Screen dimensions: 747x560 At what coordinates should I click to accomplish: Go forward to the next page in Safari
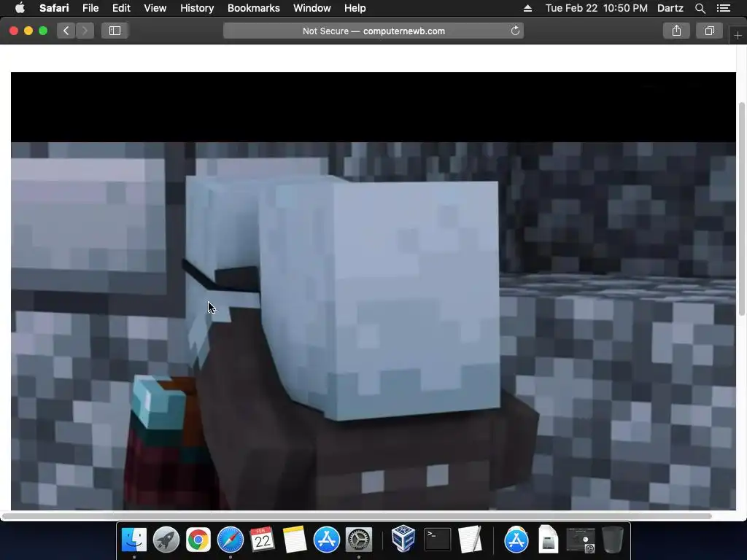(x=85, y=31)
